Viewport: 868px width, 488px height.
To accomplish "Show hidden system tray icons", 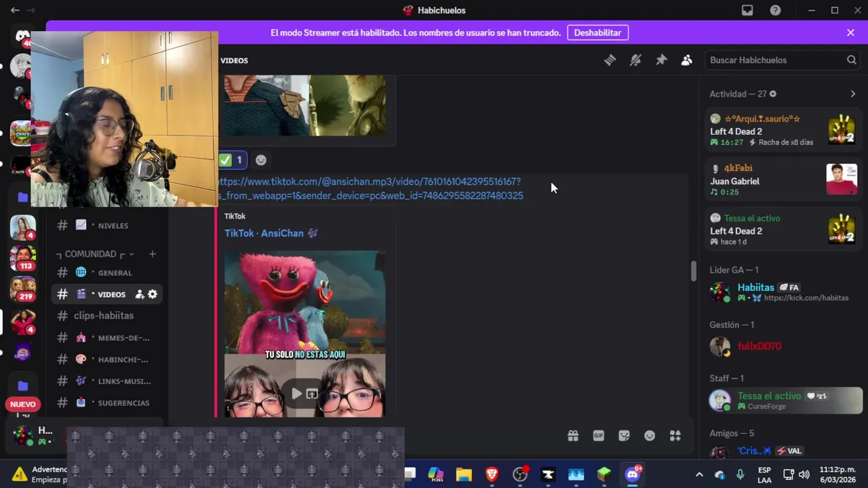I will (x=699, y=474).
